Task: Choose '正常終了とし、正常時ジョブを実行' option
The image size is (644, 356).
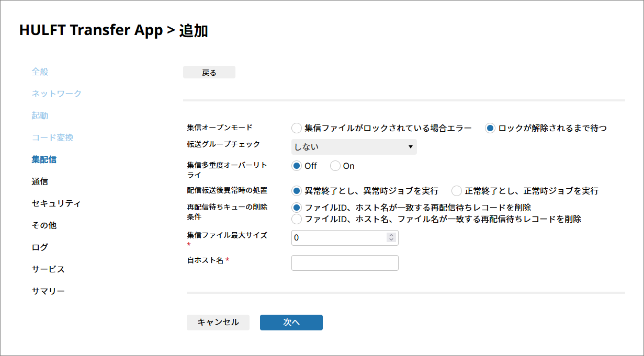Action: click(x=457, y=191)
